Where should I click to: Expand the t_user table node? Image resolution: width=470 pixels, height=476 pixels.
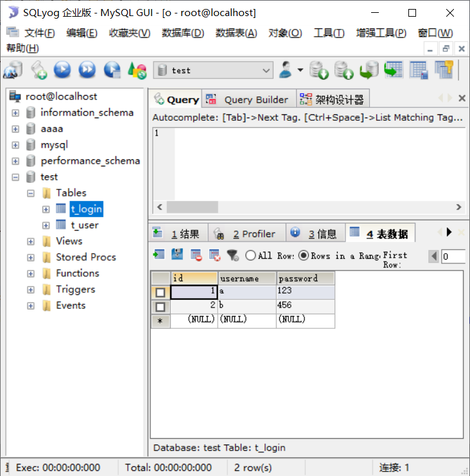tap(46, 225)
